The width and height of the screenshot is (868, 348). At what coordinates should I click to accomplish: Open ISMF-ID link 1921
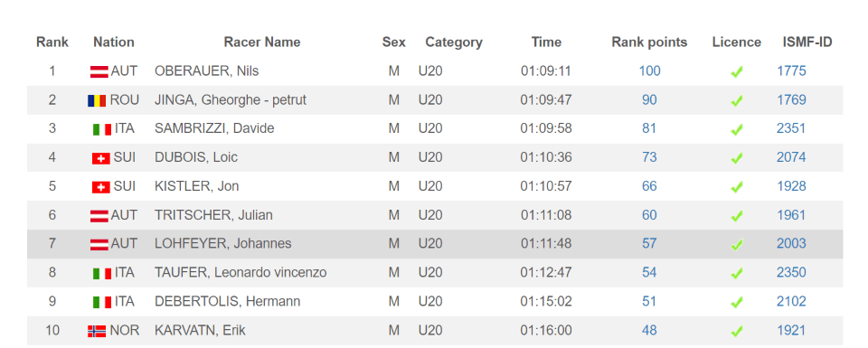point(791,330)
